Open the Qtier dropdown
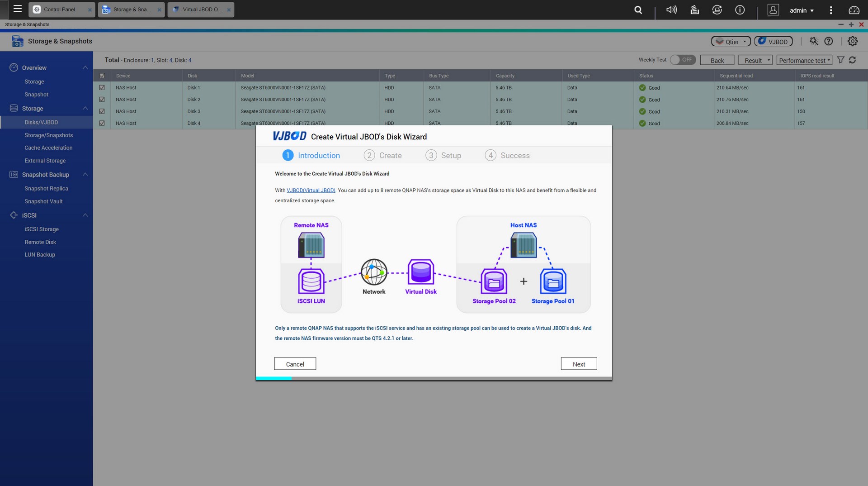 point(731,41)
